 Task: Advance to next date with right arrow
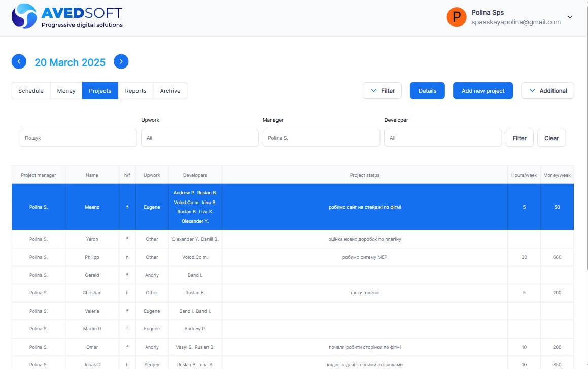(x=121, y=61)
